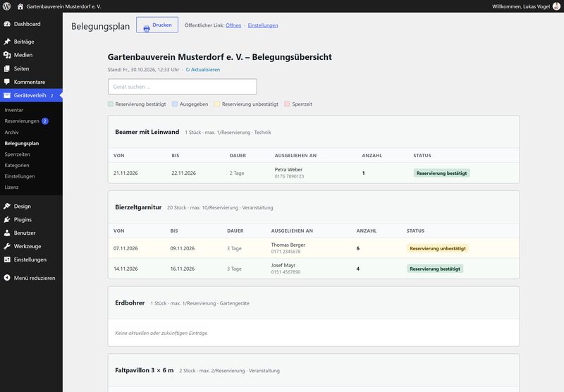This screenshot has height=392, width=564.
Task: Click the Einstellungen sliders icon in main menu
Action: pyautogui.click(x=7, y=259)
